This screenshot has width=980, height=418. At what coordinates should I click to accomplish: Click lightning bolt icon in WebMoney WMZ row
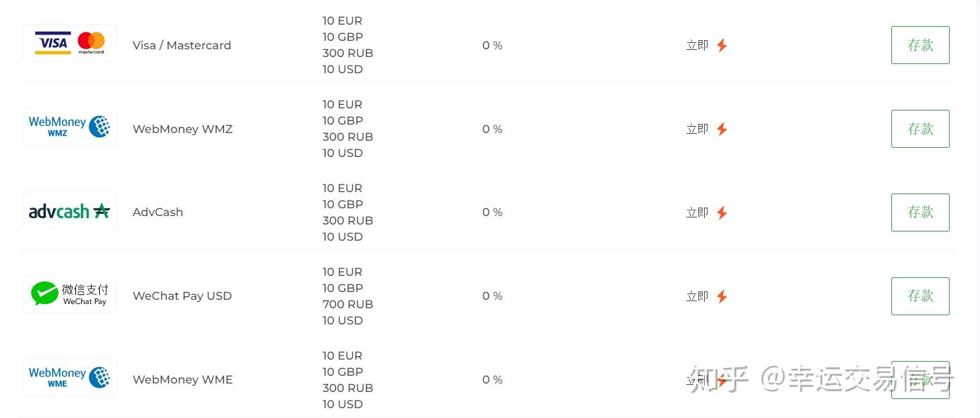pyautogui.click(x=722, y=129)
